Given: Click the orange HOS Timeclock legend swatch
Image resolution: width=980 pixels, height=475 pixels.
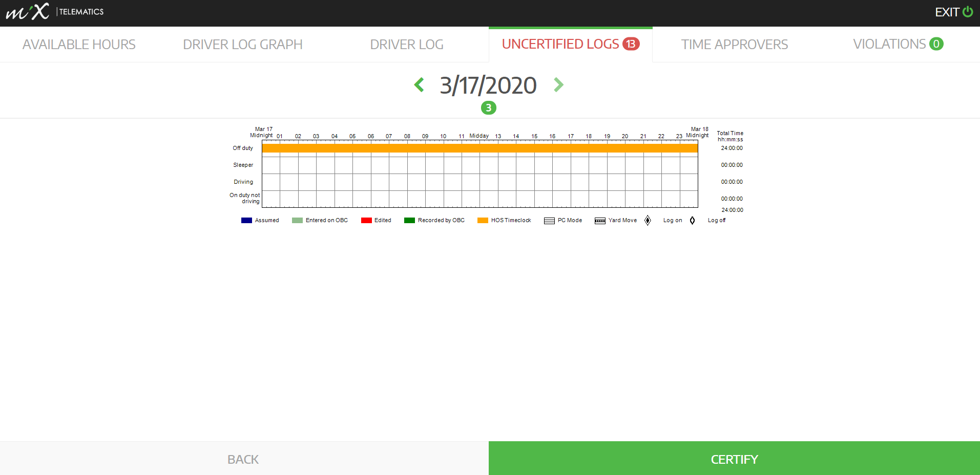Looking at the screenshot, I should [x=483, y=221].
